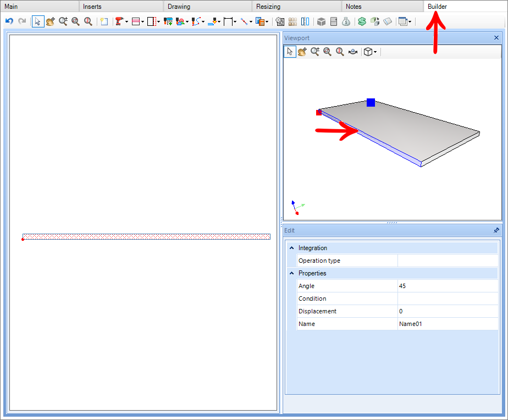This screenshot has width=508, height=420.
Task: Click the Undo arrow icon
Action: pyautogui.click(x=9, y=21)
